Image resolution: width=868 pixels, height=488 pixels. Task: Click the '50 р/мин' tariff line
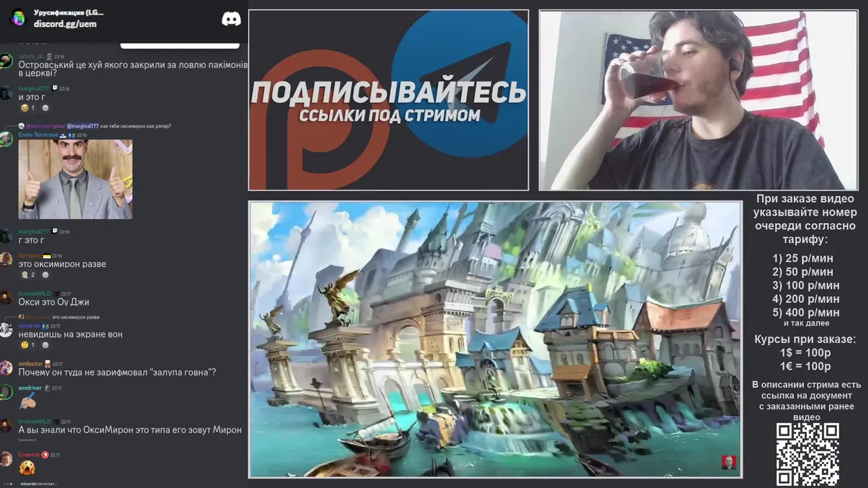pyautogui.click(x=803, y=272)
